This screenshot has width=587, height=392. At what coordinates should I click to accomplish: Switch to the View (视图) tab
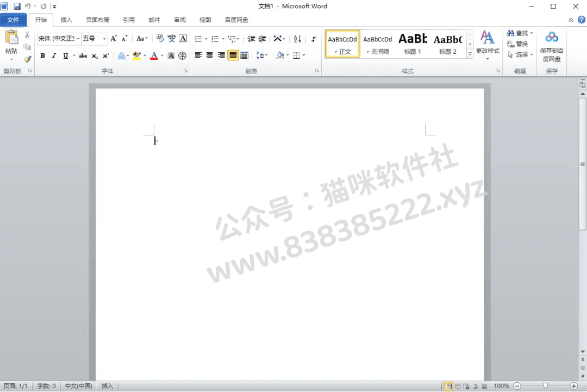205,20
